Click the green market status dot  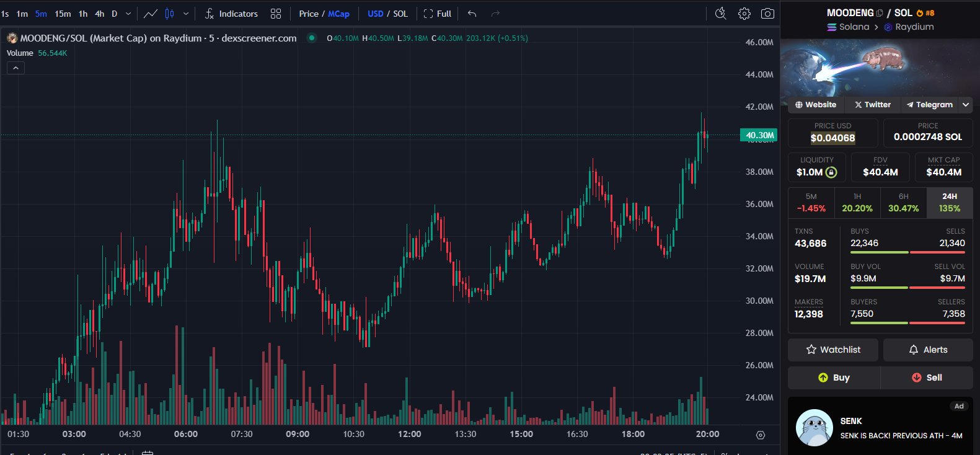coord(312,38)
